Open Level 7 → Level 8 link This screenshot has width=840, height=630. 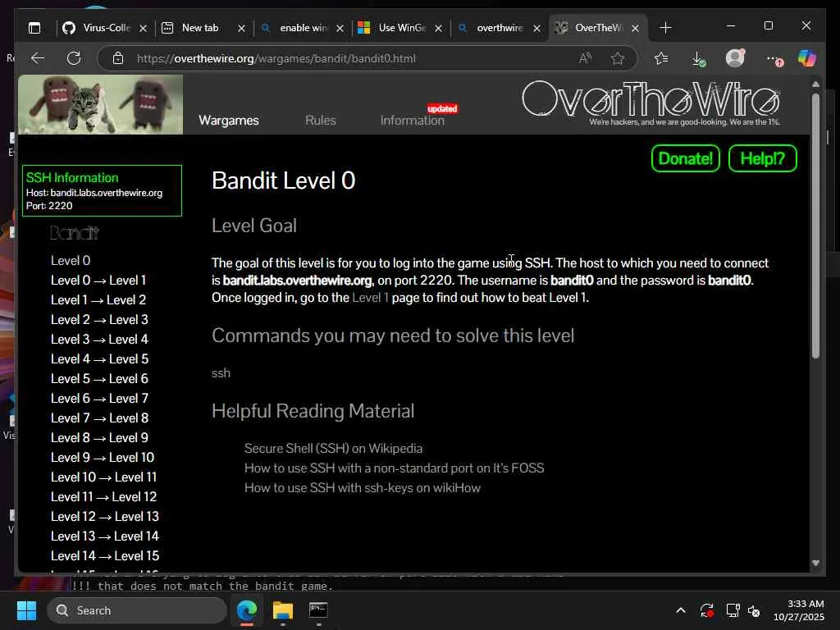[99, 418]
